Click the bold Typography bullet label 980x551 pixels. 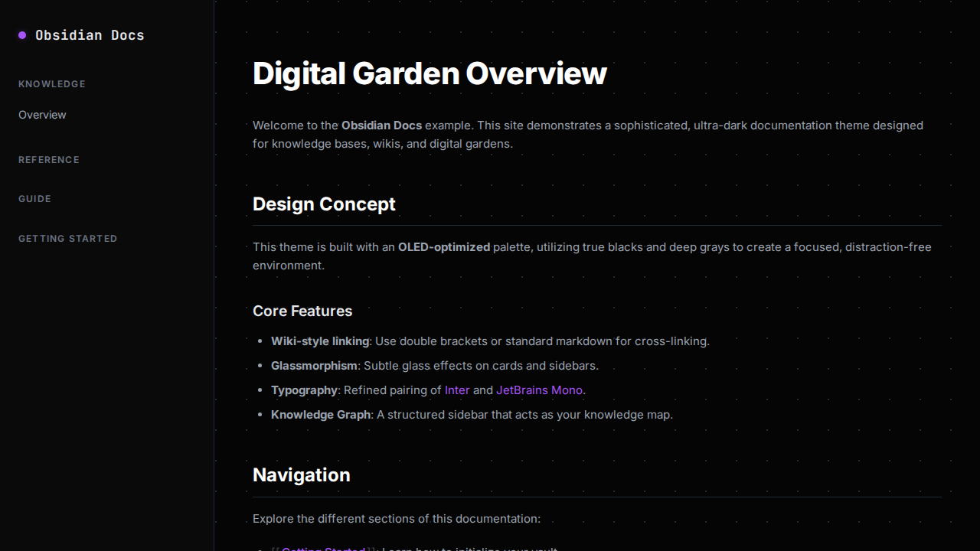(304, 390)
